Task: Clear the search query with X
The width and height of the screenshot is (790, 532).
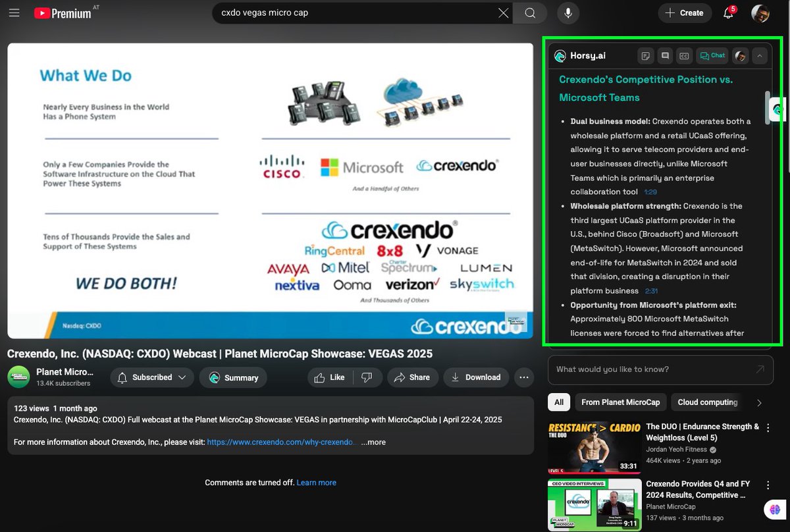Action: 503,13
